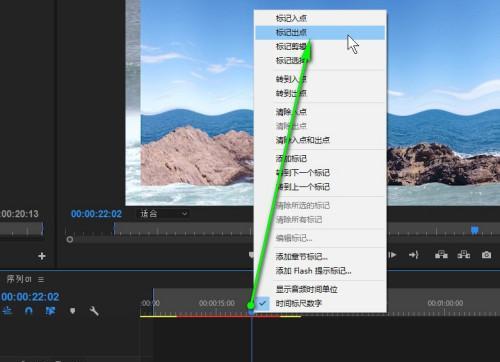
Task: Toggle Linked Selection in the timeline
Action: [50, 311]
